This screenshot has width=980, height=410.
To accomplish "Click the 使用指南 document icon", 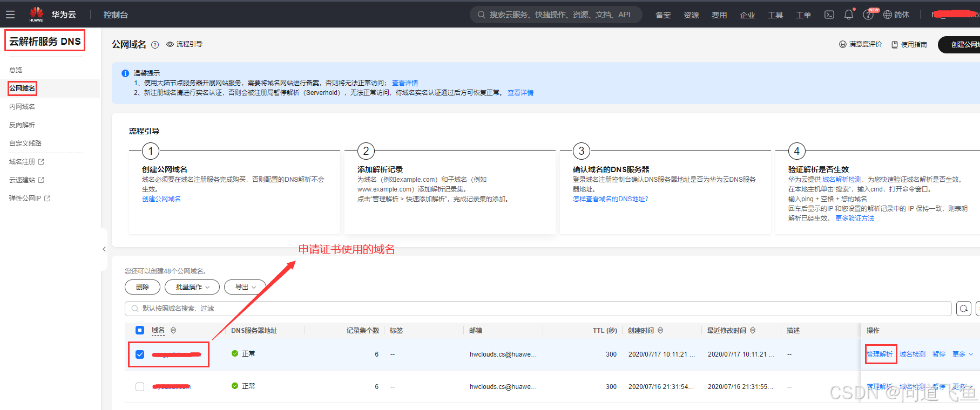I will 895,45.
